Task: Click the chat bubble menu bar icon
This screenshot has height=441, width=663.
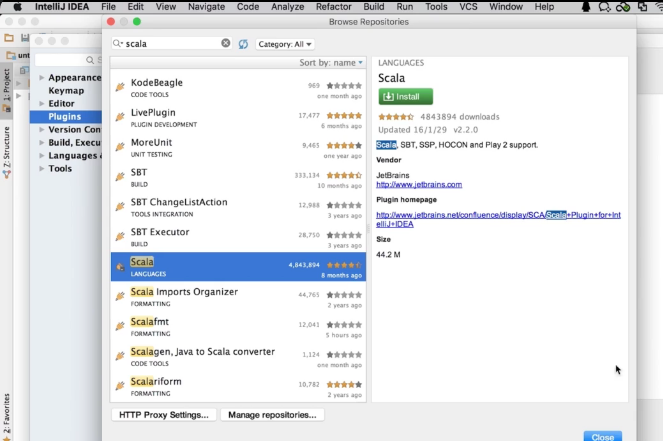Action: [x=605, y=7]
